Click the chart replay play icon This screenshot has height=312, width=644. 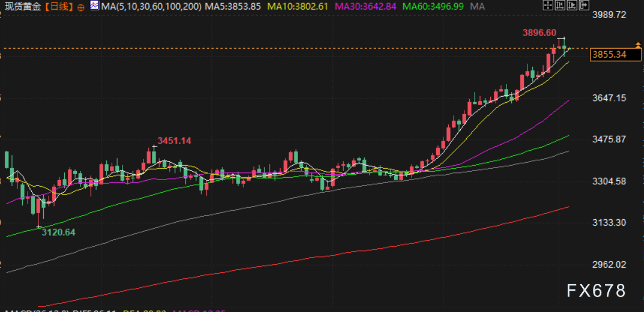[571, 5]
